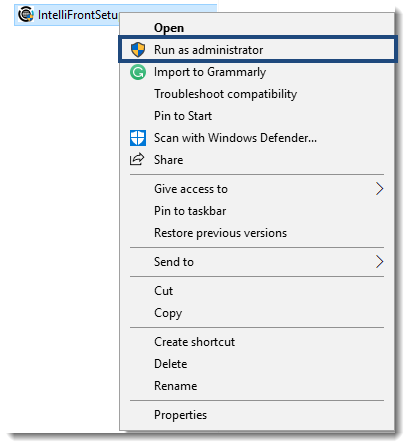Open Properties for the file
Viewport: 410px width, 448px height.
[x=257, y=415]
